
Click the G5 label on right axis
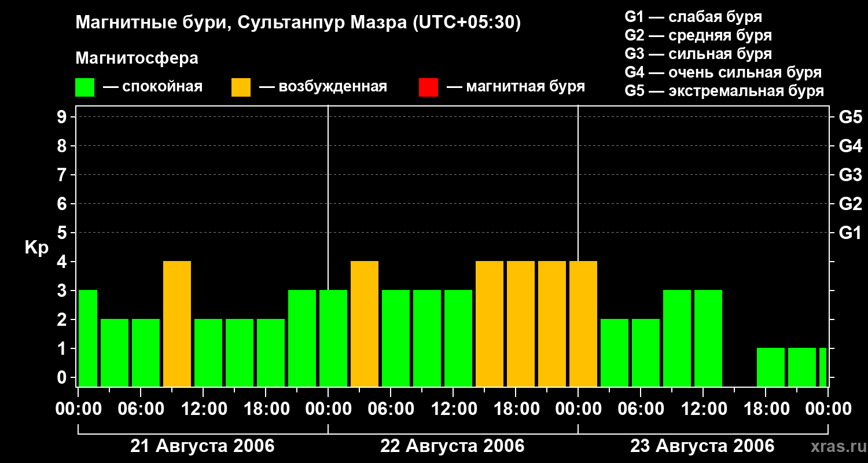pyautogui.click(x=850, y=117)
